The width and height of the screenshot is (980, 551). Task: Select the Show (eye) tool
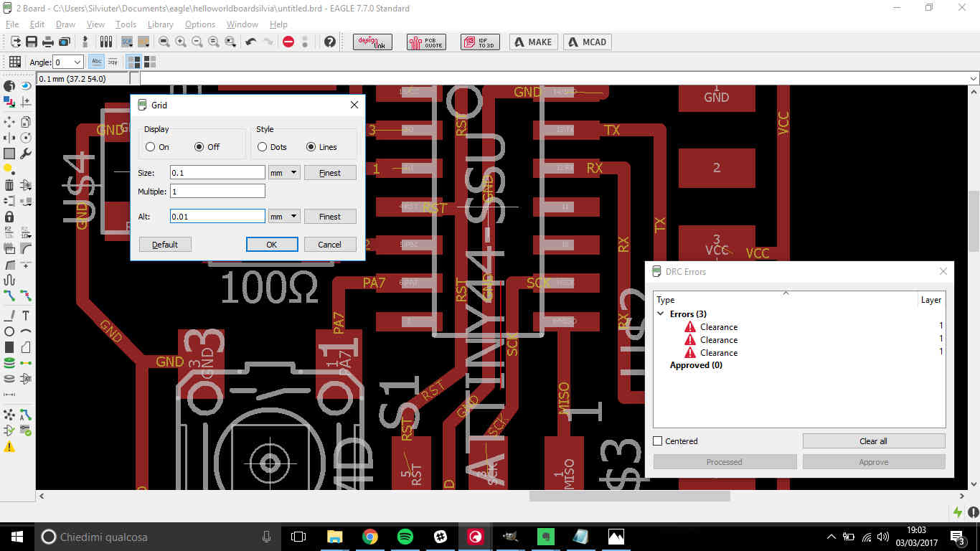click(x=26, y=86)
